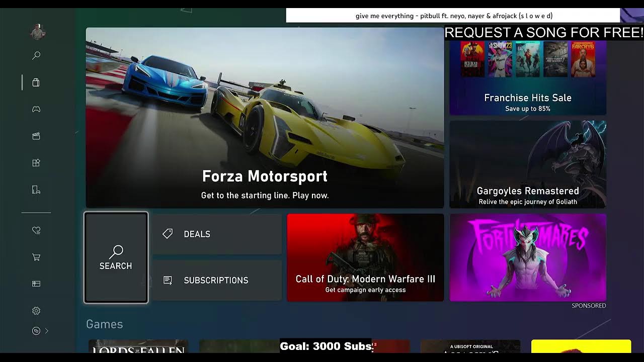
Task: Open the Apps icon in the sidebar
Action: pos(36,163)
